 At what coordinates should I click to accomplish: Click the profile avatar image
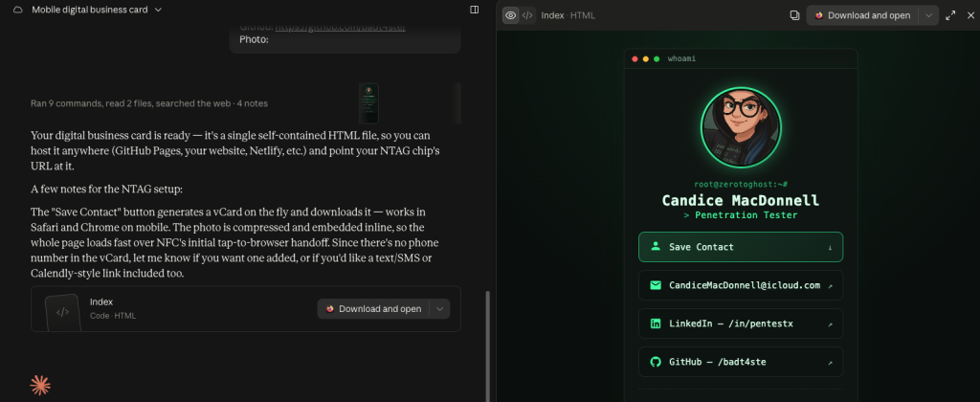(x=741, y=127)
